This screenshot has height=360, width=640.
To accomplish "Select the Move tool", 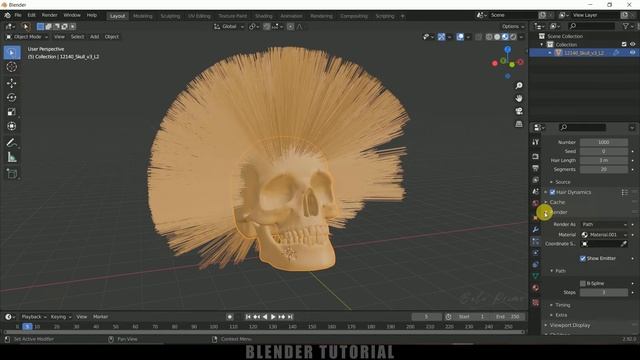I will tap(12, 83).
